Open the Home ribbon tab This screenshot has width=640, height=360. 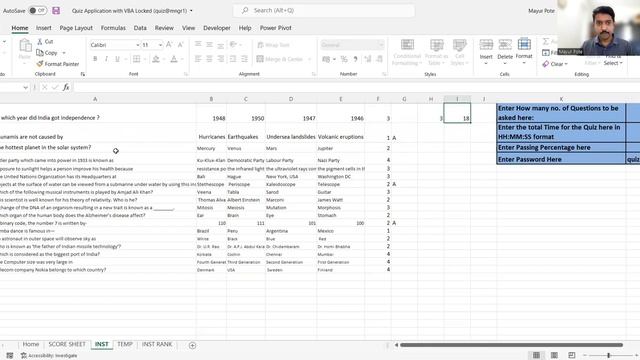pos(20,28)
